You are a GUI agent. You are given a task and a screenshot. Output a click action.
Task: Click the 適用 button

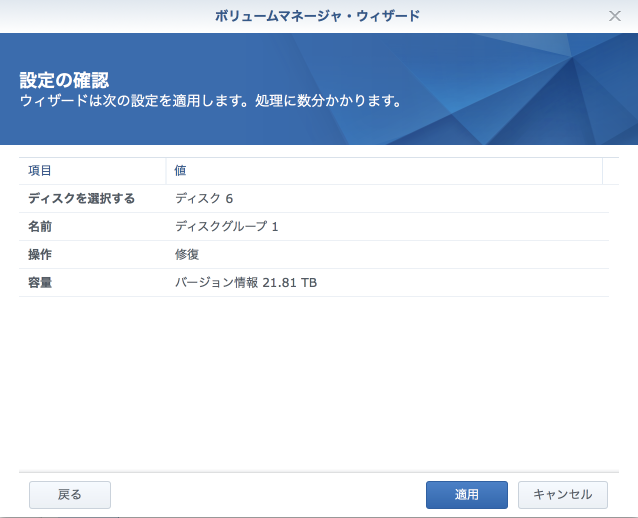466,494
